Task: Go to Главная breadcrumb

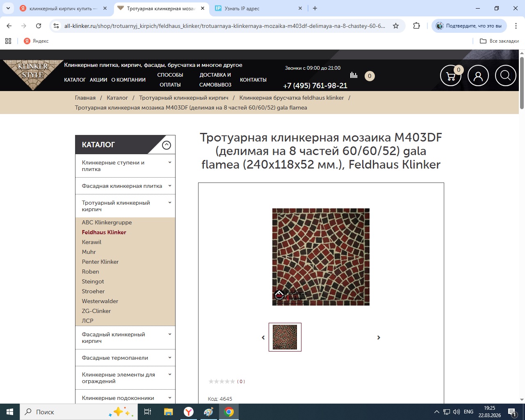Action: 85,98
